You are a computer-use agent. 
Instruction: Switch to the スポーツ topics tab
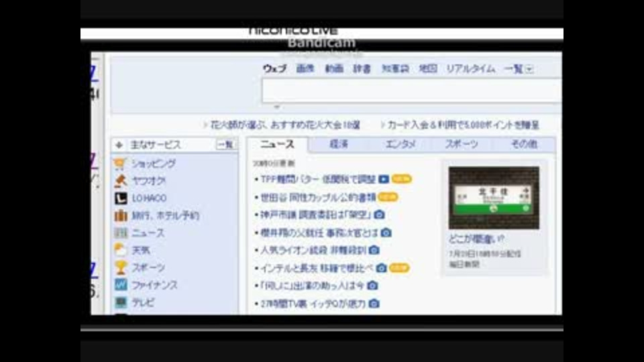click(462, 144)
